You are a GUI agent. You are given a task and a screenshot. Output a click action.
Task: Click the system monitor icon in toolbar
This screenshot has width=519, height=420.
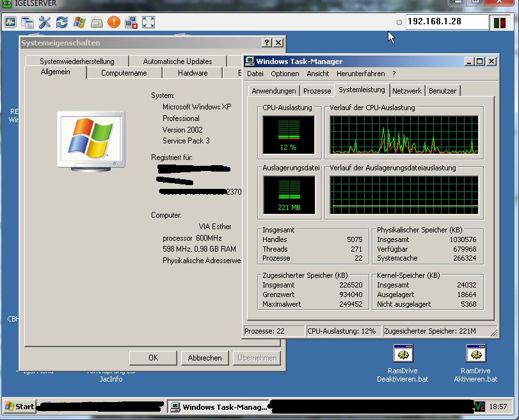pos(10,22)
